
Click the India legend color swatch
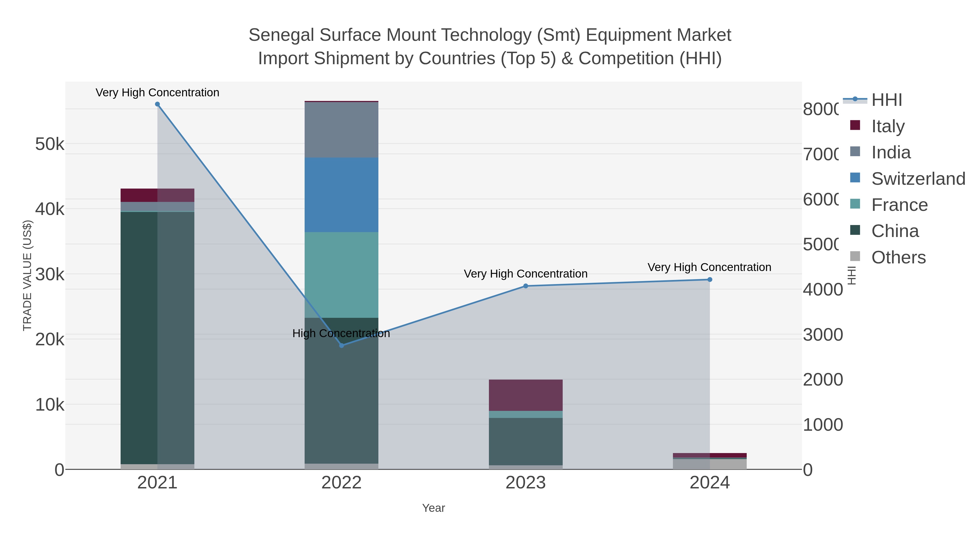point(855,151)
